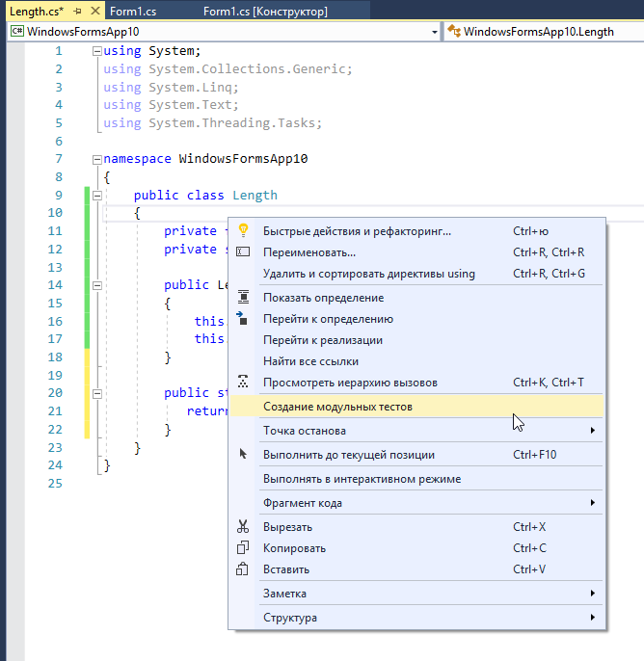Click the scissors cut icon

(x=244, y=527)
